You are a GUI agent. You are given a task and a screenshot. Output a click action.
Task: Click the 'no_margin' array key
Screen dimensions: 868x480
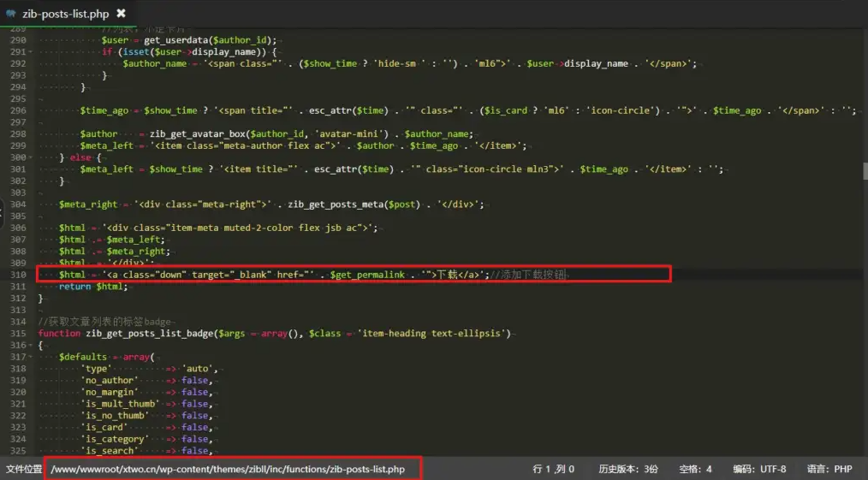pyautogui.click(x=109, y=392)
